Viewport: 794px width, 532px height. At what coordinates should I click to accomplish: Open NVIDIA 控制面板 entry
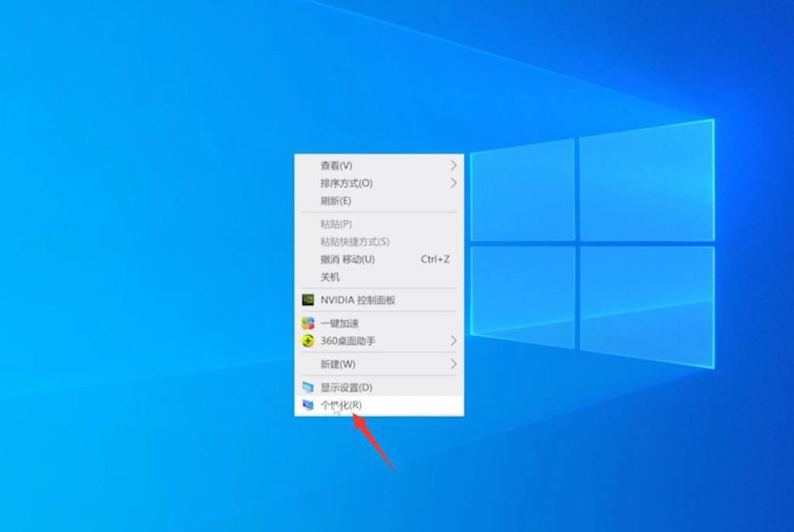point(378,300)
